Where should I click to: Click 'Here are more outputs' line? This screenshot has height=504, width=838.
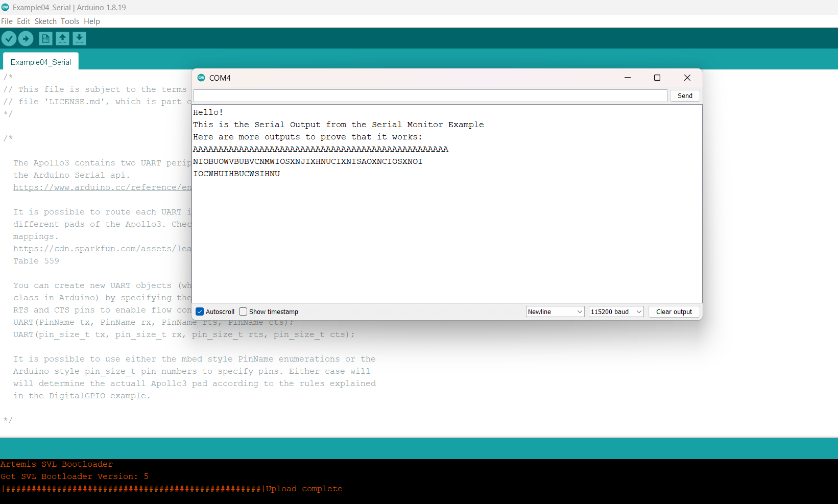click(308, 137)
